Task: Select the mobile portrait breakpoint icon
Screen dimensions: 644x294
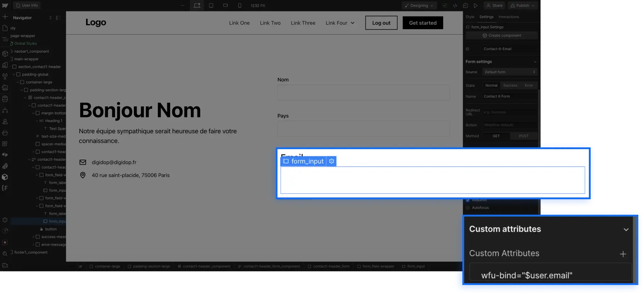Action: point(240,5)
